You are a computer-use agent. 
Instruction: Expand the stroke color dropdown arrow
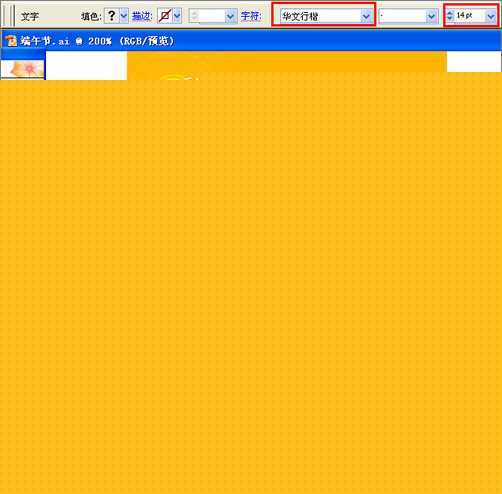pyautogui.click(x=177, y=16)
